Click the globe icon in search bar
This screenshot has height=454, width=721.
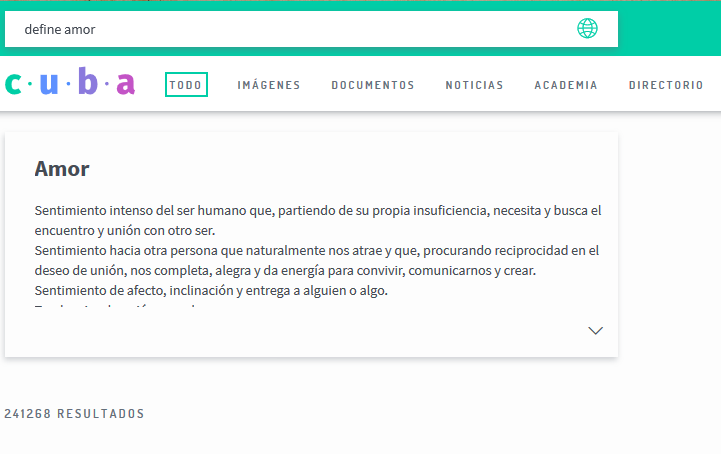[x=587, y=29]
